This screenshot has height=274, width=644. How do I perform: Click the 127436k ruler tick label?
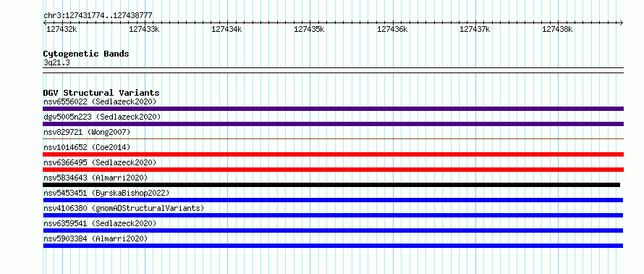click(392, 29)
